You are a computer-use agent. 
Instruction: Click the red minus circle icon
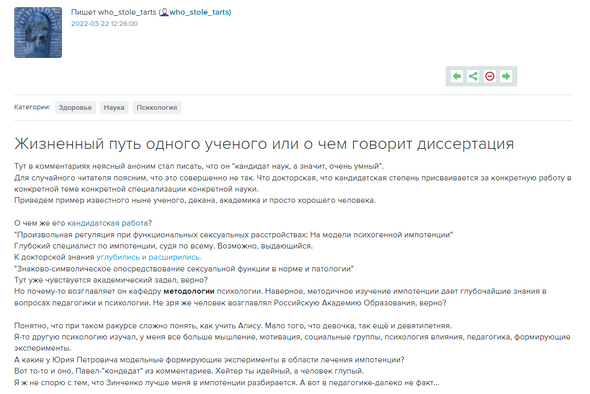point(490,76)
